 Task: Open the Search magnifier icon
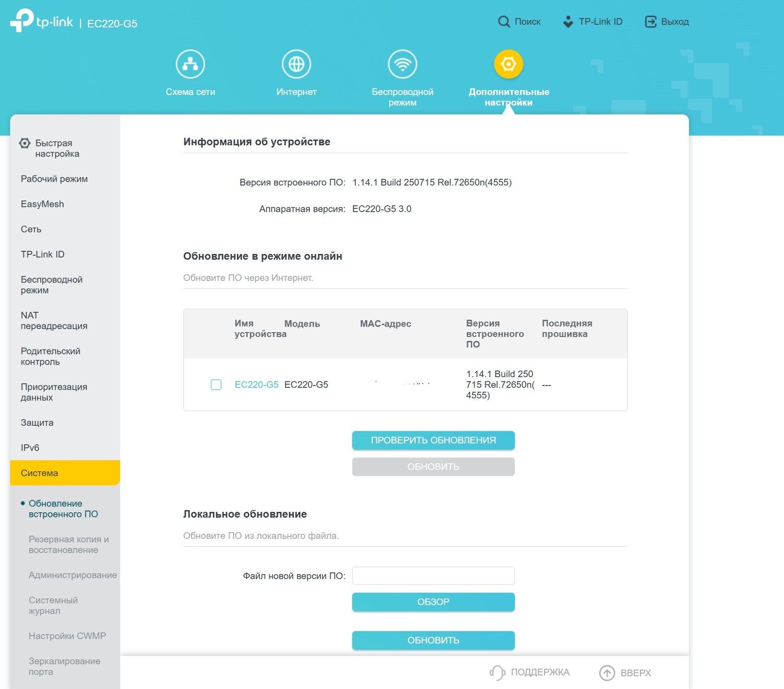tap(503, 21)
